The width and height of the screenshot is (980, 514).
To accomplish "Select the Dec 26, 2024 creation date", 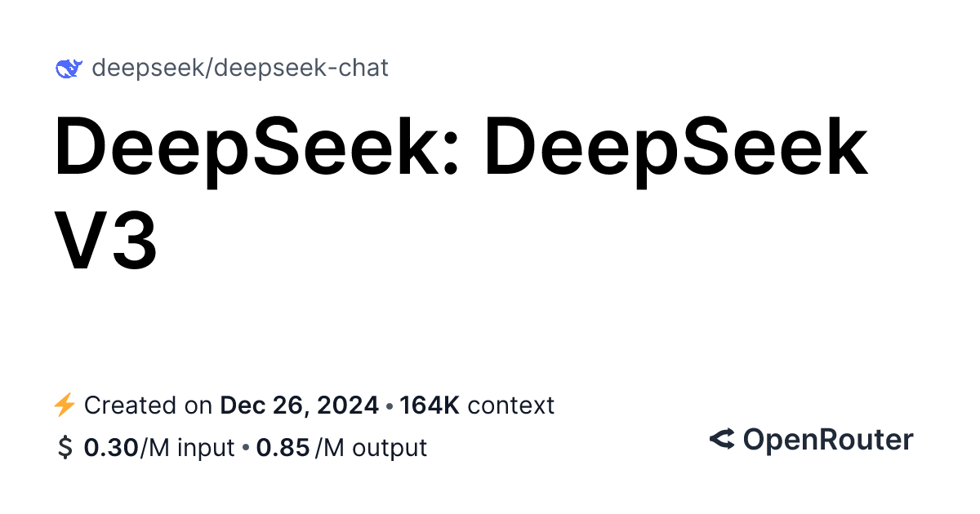I will pyautogui.click(x=299, y=405).
